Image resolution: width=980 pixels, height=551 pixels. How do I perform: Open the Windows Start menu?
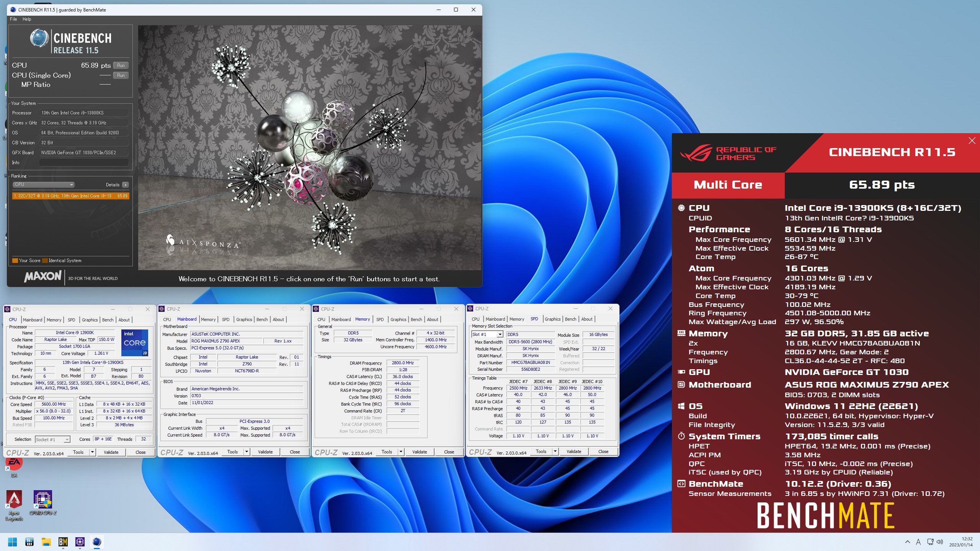coord(12,542)
